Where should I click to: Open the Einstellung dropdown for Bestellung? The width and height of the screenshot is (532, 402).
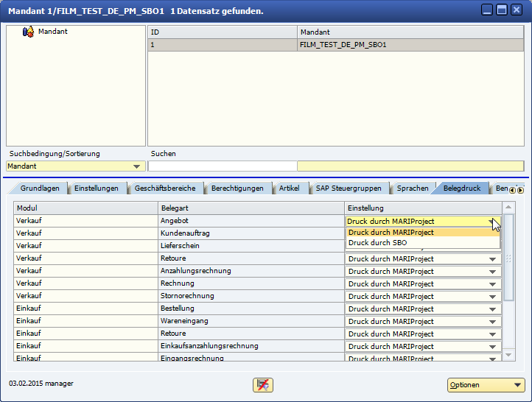(493, 309)
